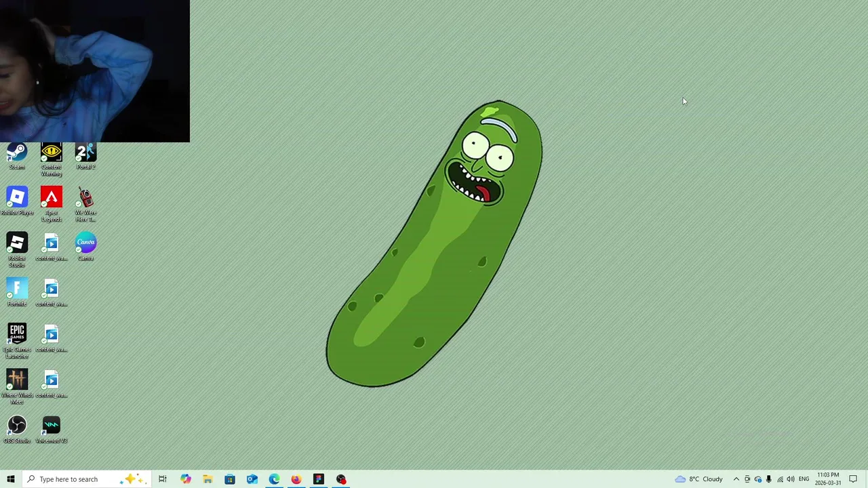
Task: Select the content_wa video file beside Epic Games Launcher
Action: click(52, 338)
